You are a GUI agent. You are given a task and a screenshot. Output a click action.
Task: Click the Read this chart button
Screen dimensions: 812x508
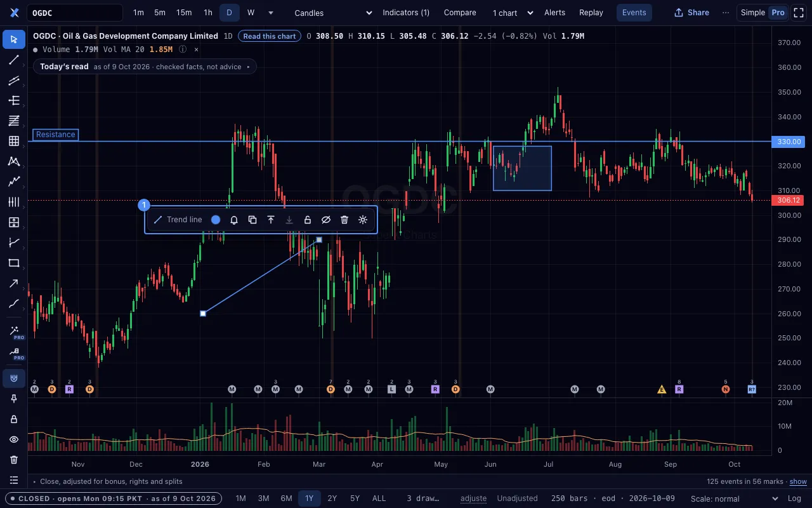click(270, 36)
